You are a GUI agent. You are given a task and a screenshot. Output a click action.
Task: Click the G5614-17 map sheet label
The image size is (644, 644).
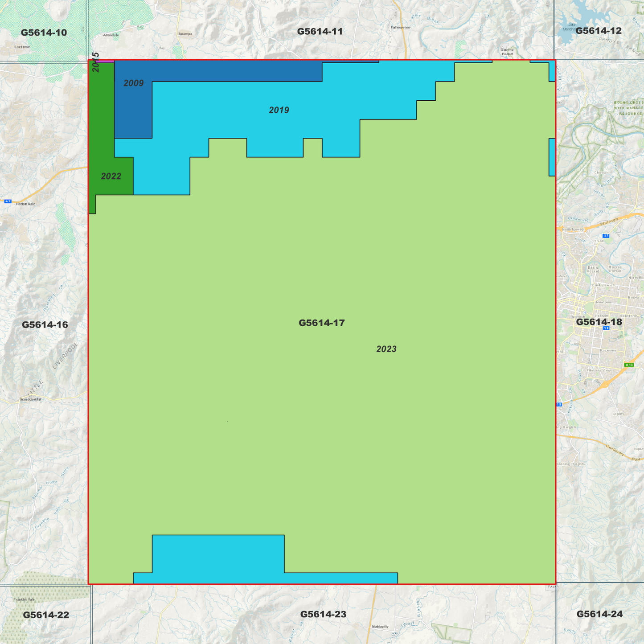[321, 323]
